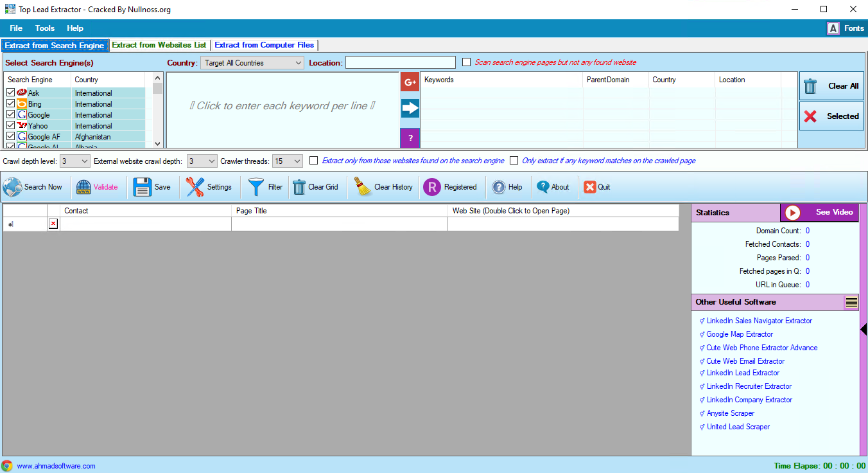This screenshot has width=868, height=473.
Task: Open Google Map Extractor link
Action: point(740,334)
